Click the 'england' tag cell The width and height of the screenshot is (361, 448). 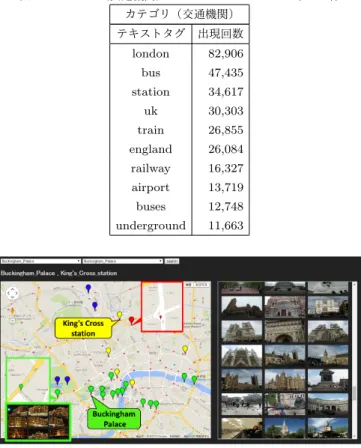(151, 149)
